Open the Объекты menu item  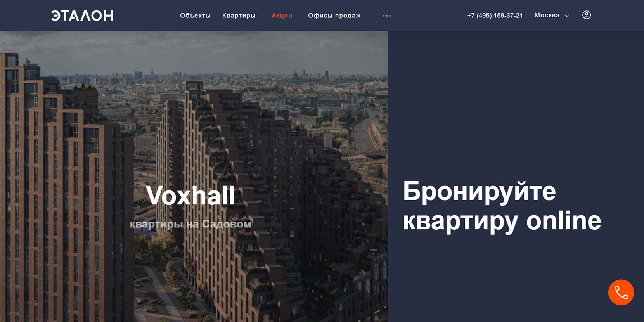(195, 16)
